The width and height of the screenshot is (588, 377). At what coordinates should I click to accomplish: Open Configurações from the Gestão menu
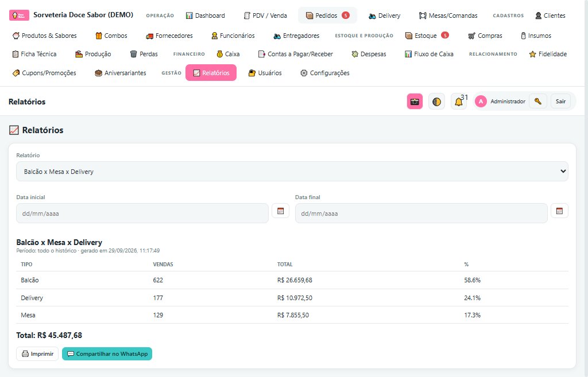[325, 73]
